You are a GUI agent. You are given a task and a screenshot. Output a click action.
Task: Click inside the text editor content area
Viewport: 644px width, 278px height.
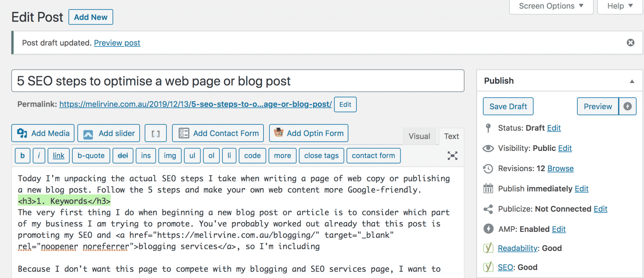238,222
